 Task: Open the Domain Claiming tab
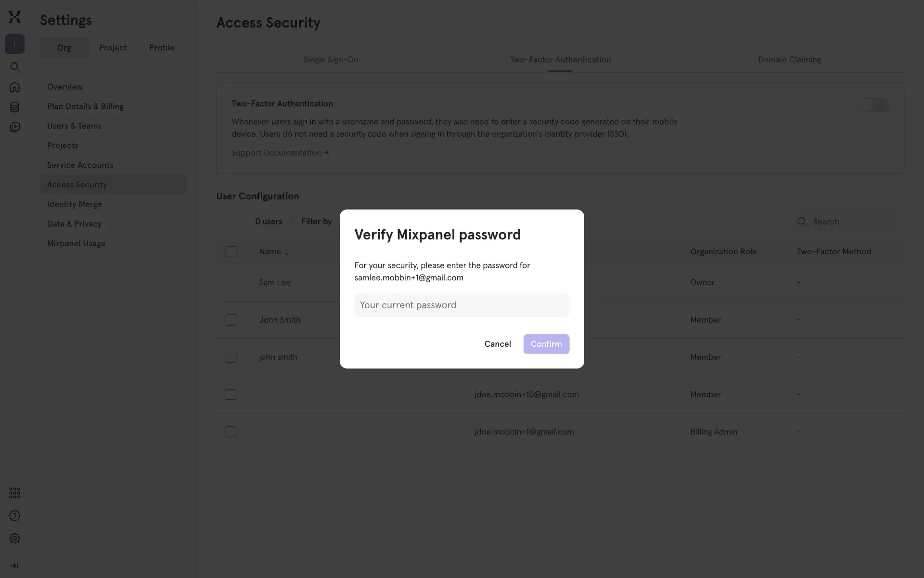[x=789, y=60]
